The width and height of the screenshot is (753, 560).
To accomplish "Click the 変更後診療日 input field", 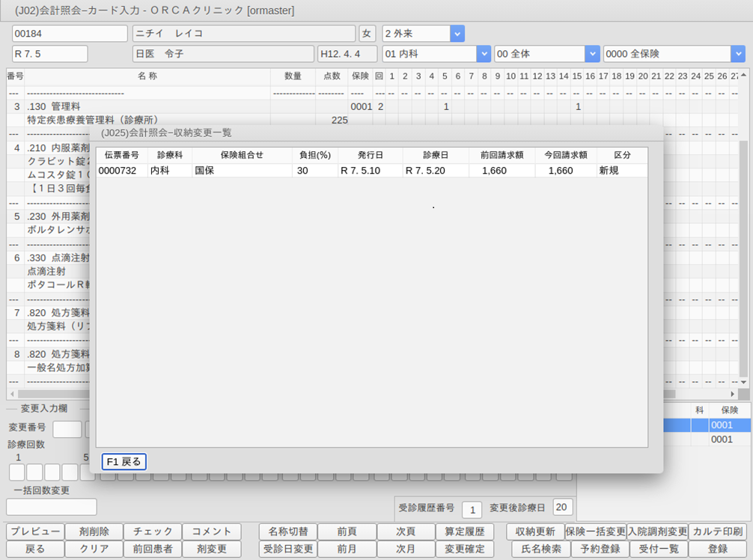I will (x=562, y=508).
